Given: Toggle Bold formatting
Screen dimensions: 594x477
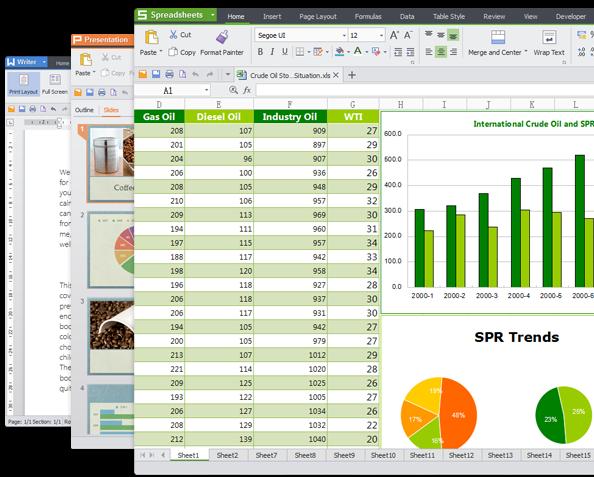Looking at the screenshot, I should [x=260, y=52].
